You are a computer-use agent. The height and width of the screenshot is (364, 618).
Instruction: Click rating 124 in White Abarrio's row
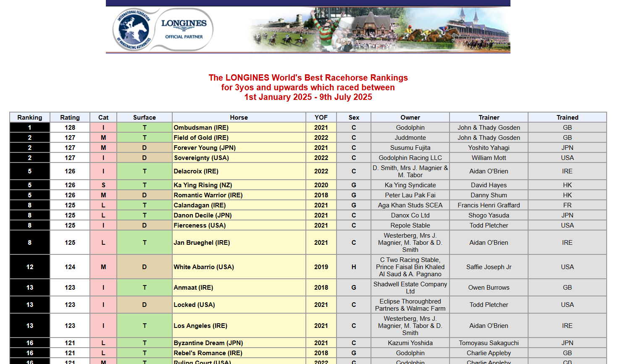pos(70,267)
